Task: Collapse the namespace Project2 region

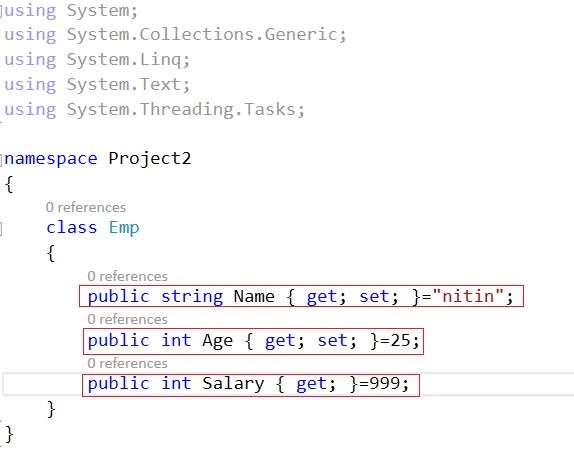Action: (1, 160)
